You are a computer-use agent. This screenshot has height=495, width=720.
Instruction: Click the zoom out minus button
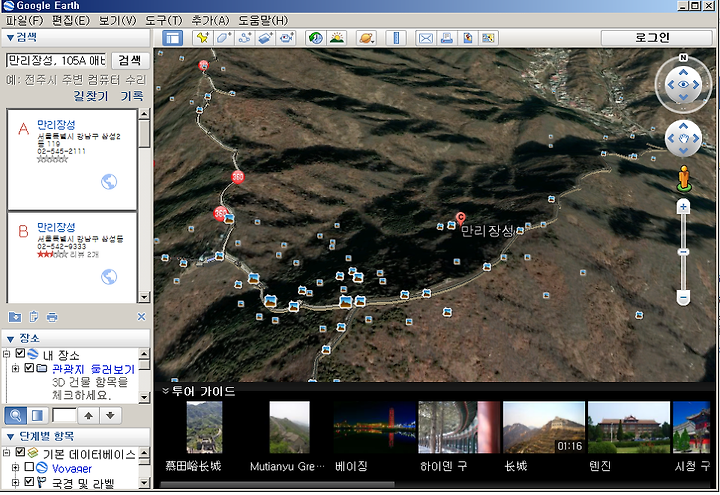click(x=683, y=298)
